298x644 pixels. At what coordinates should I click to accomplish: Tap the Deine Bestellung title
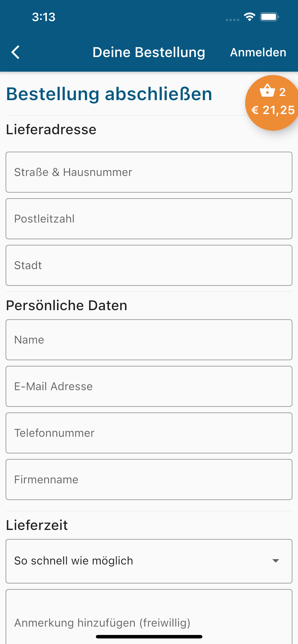point(149,52)
